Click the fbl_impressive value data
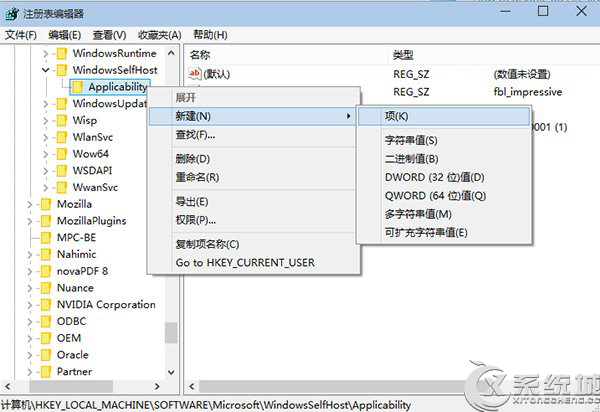The width and height of the screenshot is (600, 412). [x=528, y=92]
